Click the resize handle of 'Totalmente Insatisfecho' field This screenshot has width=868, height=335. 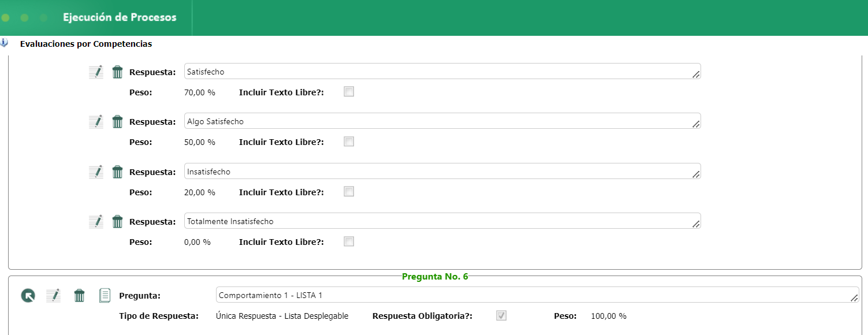[696, 224]
